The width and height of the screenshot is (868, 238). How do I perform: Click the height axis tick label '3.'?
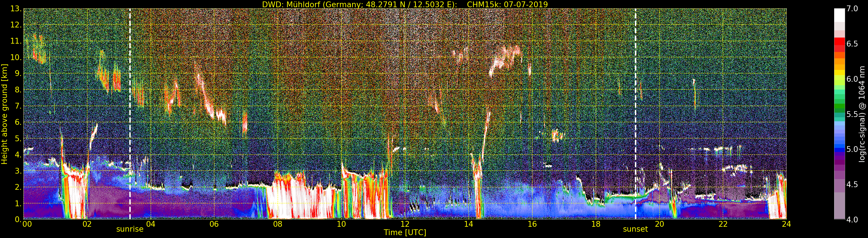18,171
